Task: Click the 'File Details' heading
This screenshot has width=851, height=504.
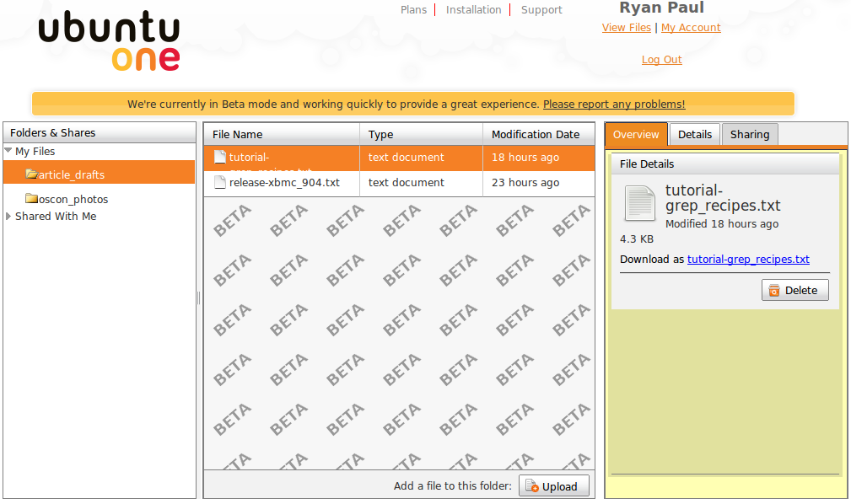Action: click(647, 164)
